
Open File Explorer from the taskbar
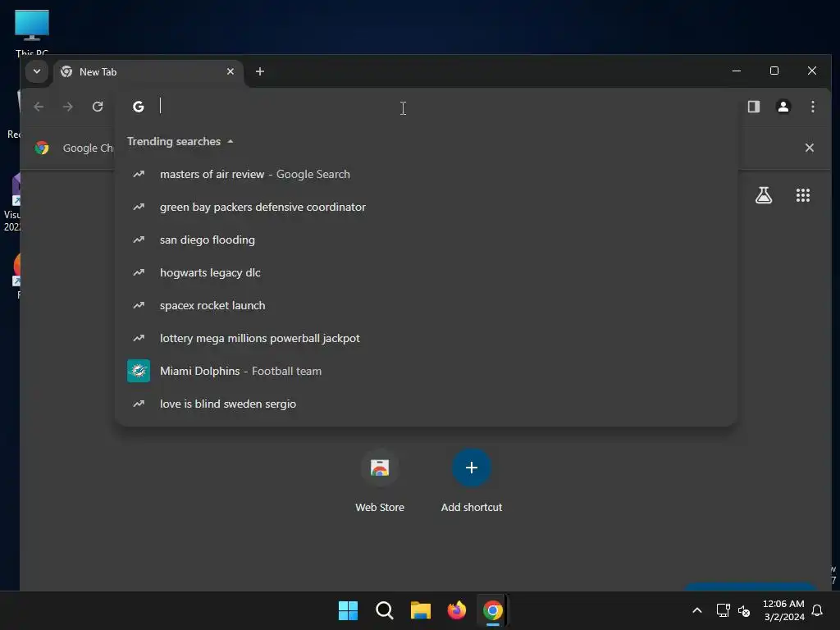421,610
